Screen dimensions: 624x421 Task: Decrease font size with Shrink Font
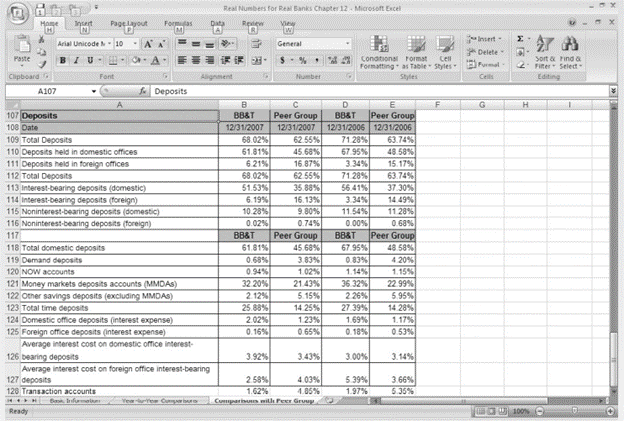(162, 44)
